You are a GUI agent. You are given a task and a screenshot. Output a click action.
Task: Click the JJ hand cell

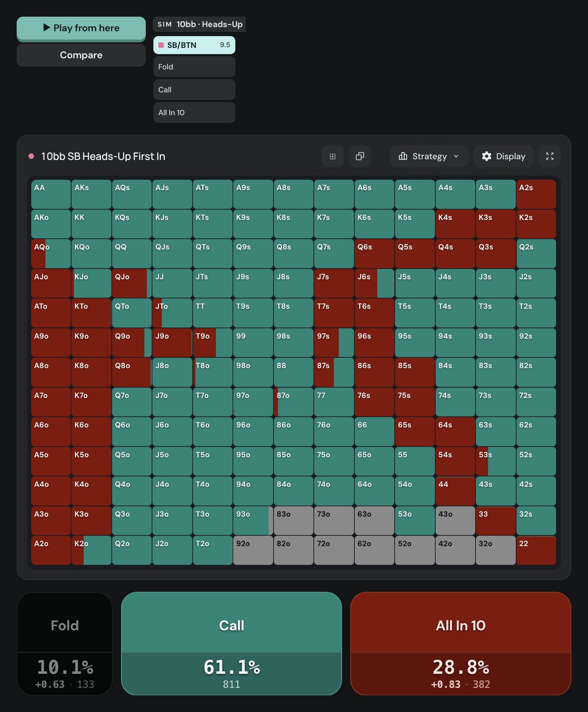172,283
